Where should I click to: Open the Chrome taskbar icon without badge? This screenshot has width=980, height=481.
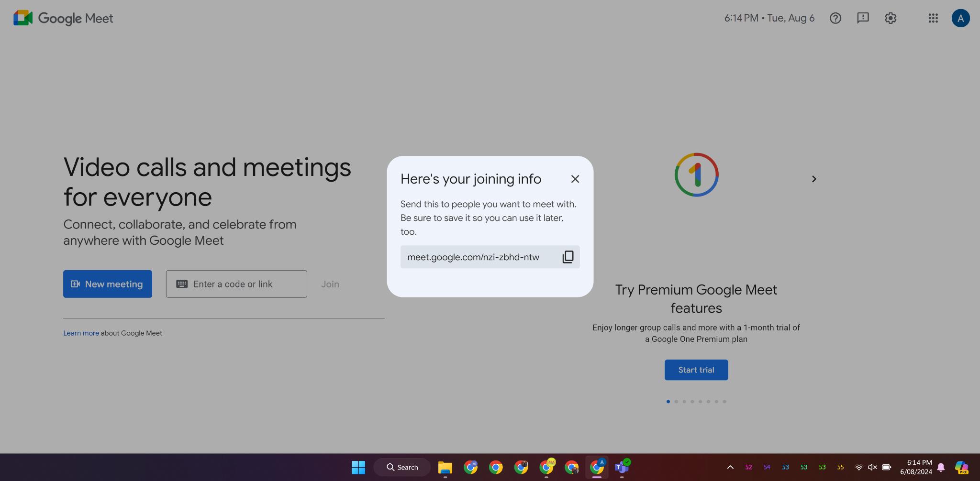pyautogui.click(x=496, y=467)
